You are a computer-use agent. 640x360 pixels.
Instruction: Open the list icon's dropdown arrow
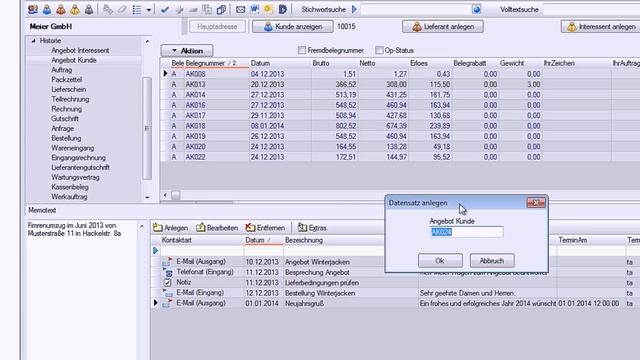(149, 9)
